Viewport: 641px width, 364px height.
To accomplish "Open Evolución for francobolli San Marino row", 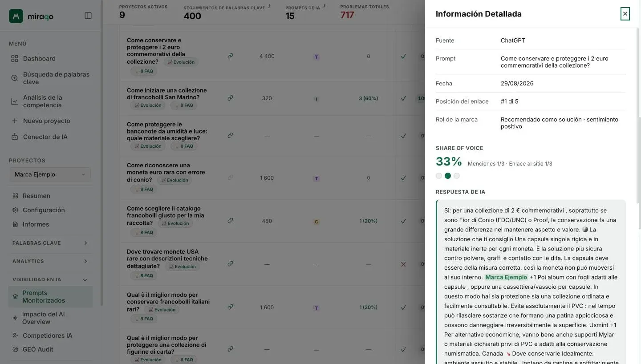I will 148,105.
